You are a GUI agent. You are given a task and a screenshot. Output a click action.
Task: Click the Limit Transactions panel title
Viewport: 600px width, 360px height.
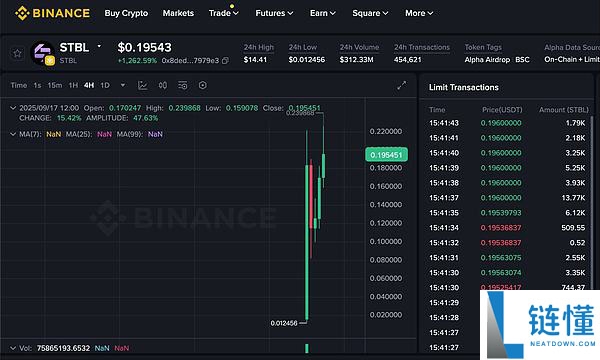(x=464, y=88)
